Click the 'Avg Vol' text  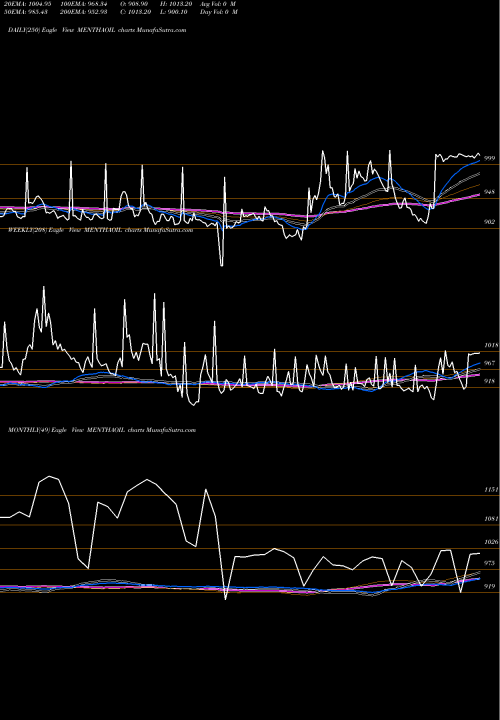(x=218, y=4)
